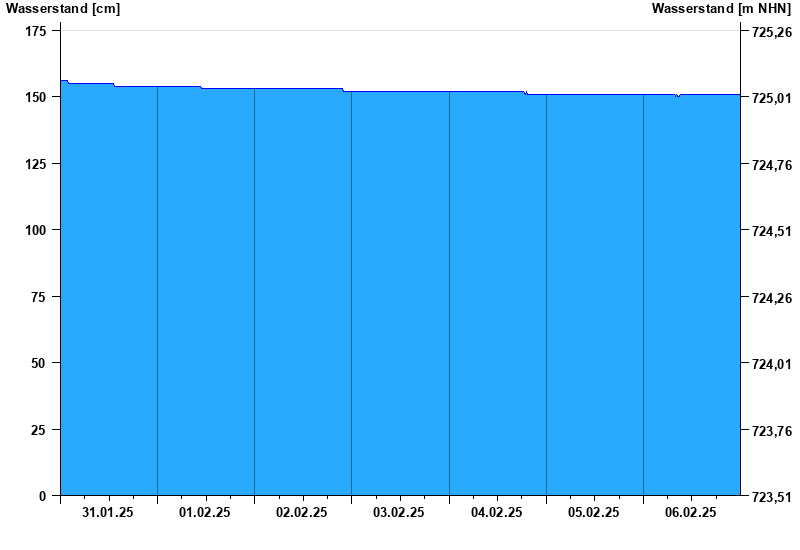
Task: Click the 724,01 value on right axis
Action: point(772,364)
